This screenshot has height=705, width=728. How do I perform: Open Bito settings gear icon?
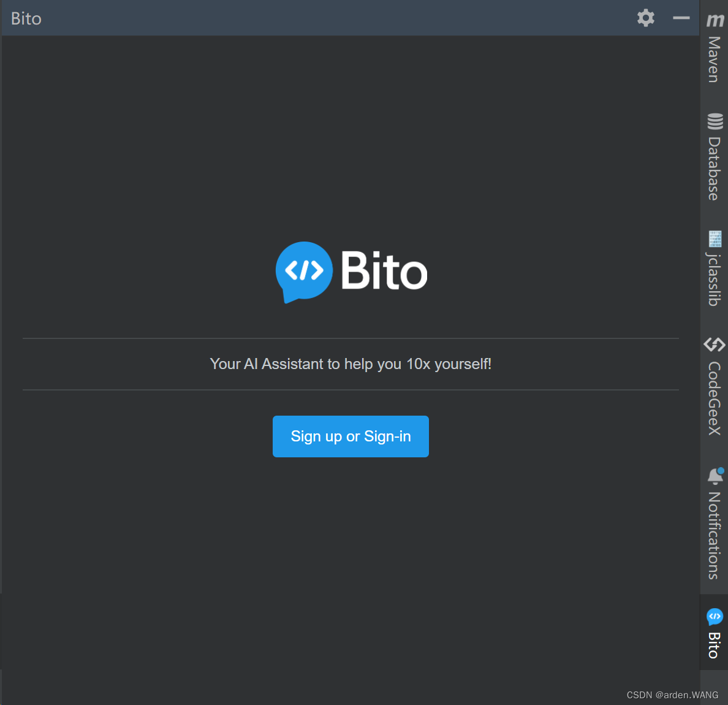645,18
